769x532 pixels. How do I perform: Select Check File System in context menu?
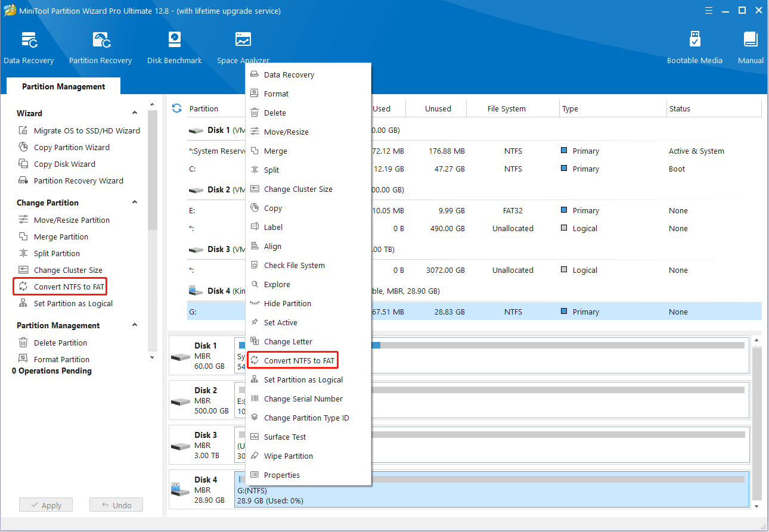pos(308,265)
